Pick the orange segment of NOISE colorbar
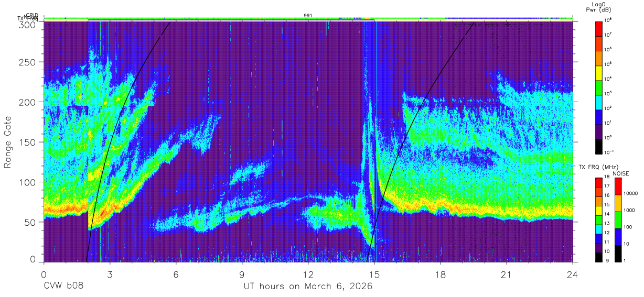 point(618,203)
